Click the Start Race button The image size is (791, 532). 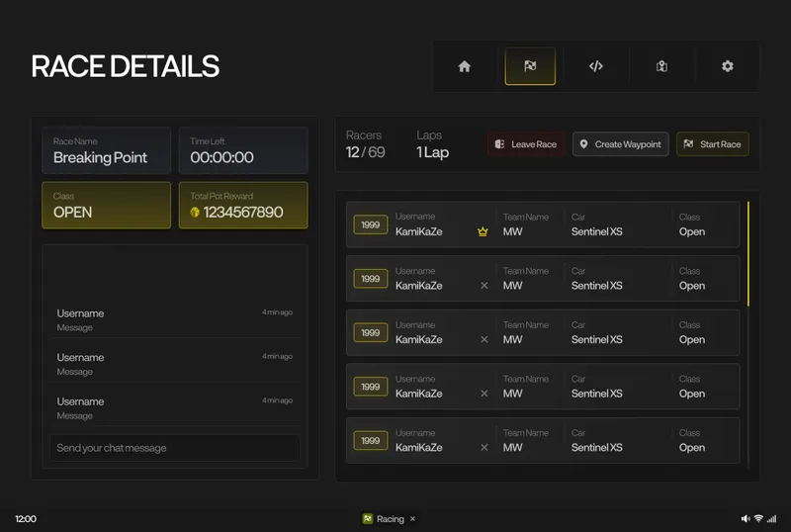coord(712,144)
